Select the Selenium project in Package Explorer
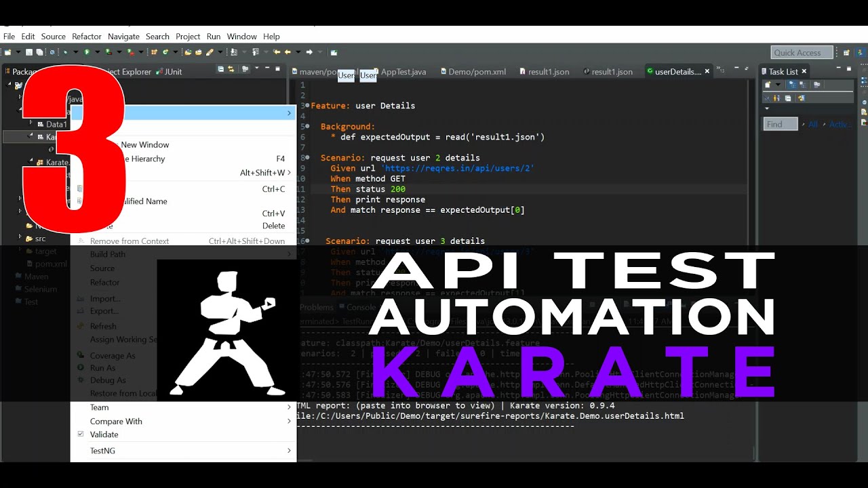The height and width of the screenshot is (488, 868). (41, 289)
